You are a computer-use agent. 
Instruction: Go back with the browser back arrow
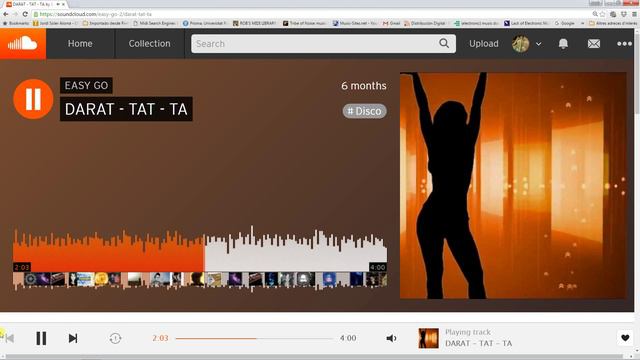(6, 14)
